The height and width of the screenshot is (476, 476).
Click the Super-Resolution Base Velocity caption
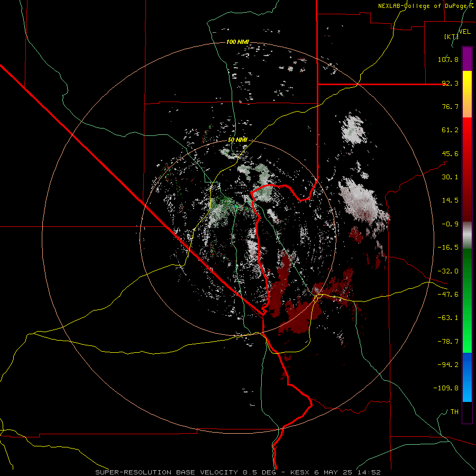click(237, 472)
